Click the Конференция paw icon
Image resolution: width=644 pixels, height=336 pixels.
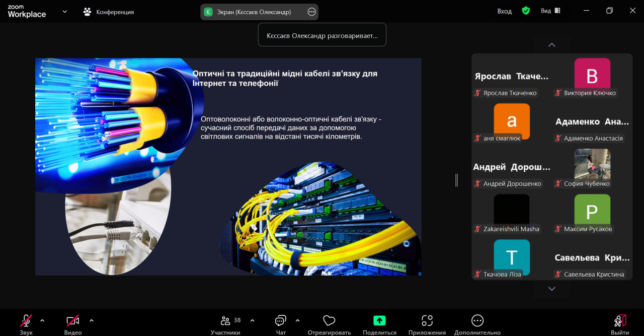tap(88, 12)
